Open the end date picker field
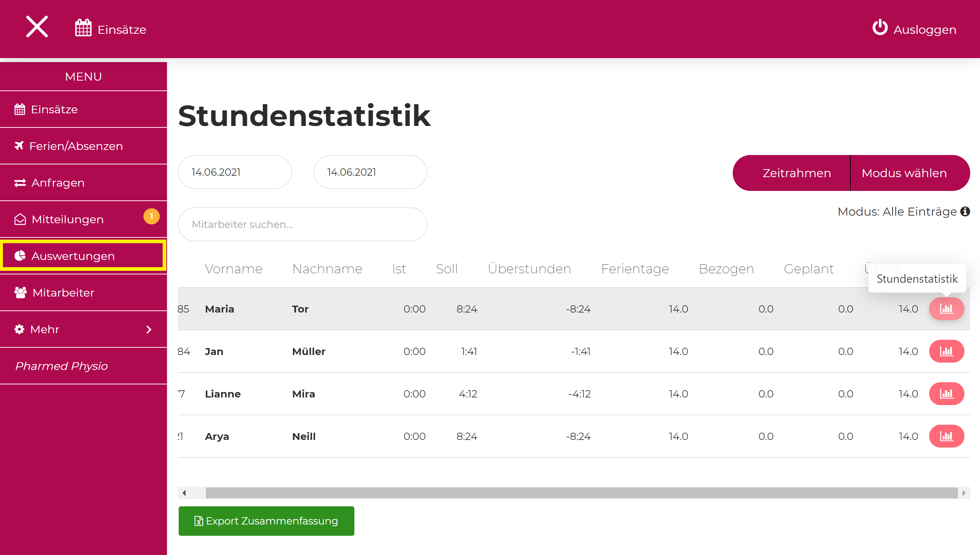 [370, 172]
